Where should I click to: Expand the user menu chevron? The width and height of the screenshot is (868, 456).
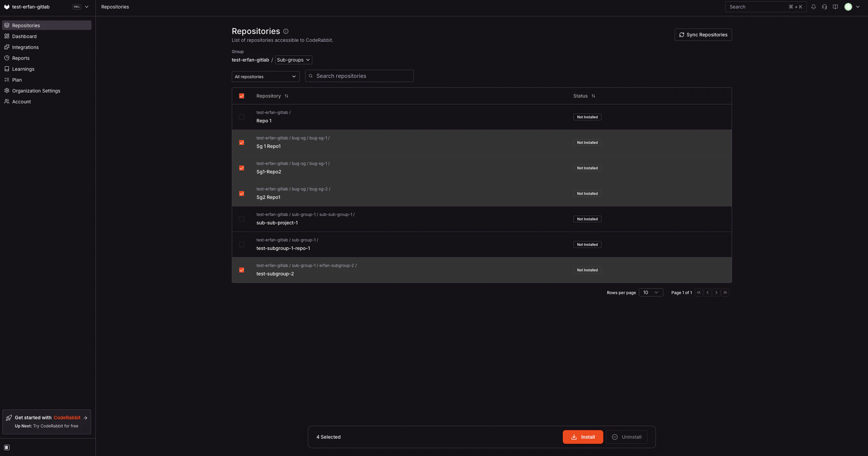(x=858, y=7)
